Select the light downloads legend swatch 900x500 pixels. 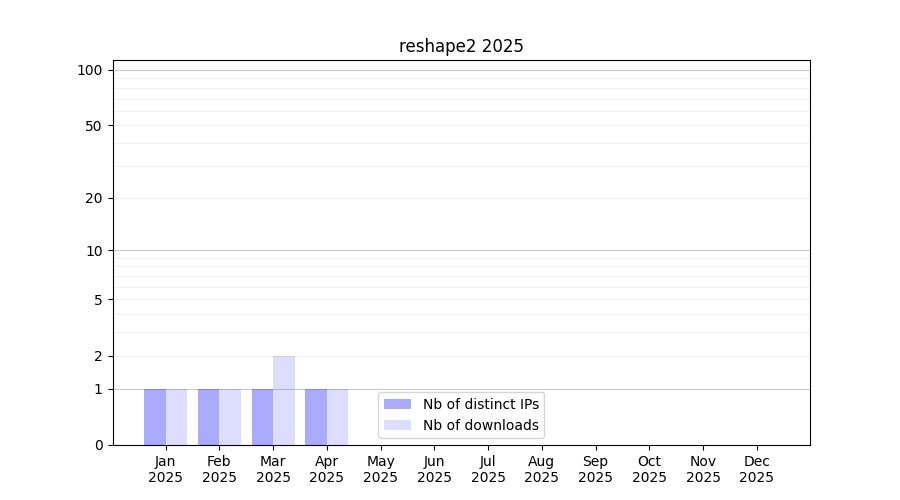(397, 425)
